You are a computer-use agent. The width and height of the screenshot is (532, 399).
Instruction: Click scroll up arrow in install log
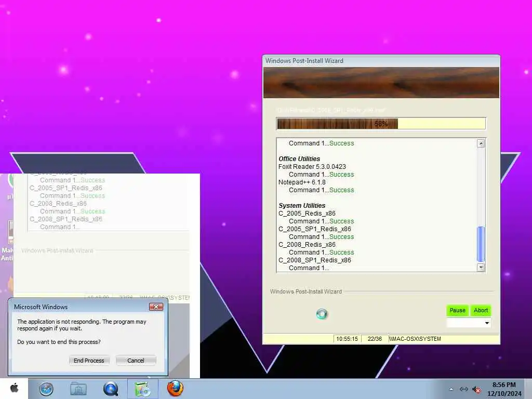coord(481,143)
